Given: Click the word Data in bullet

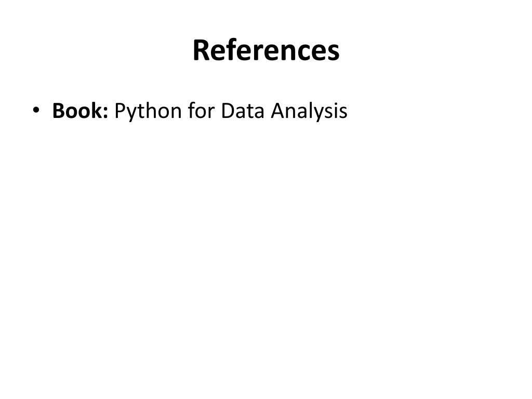Looking at the screenshot, I should (x=242, y=111).
